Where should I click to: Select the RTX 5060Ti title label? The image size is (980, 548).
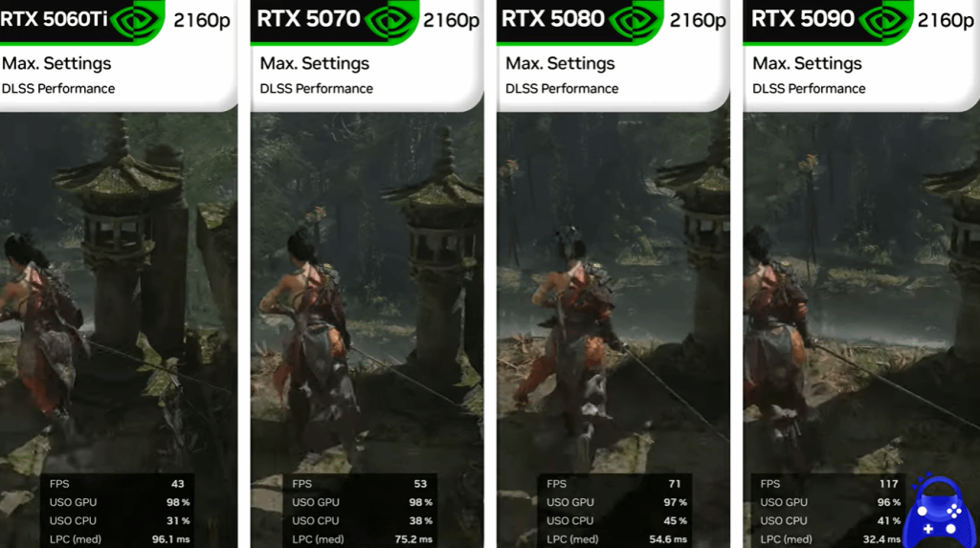pyautogui.click(x=55, y=19)
